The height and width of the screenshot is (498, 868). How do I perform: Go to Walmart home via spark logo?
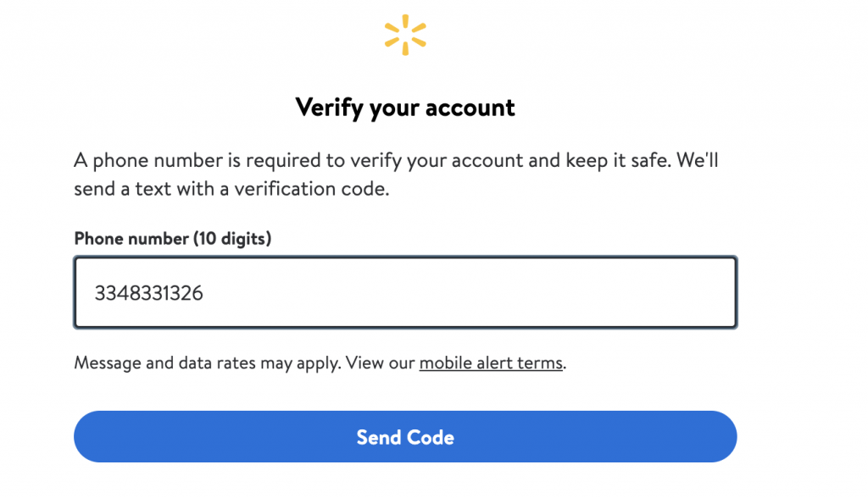405,35
